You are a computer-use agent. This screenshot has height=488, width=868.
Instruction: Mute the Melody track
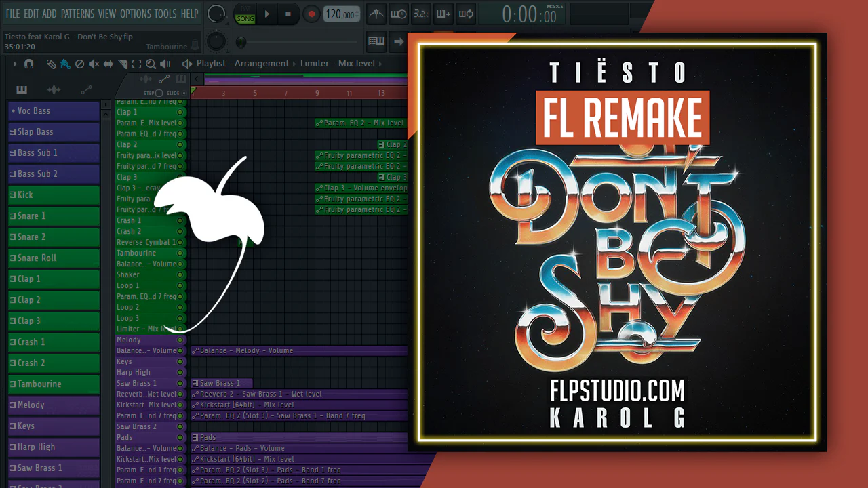coord(180,340)
